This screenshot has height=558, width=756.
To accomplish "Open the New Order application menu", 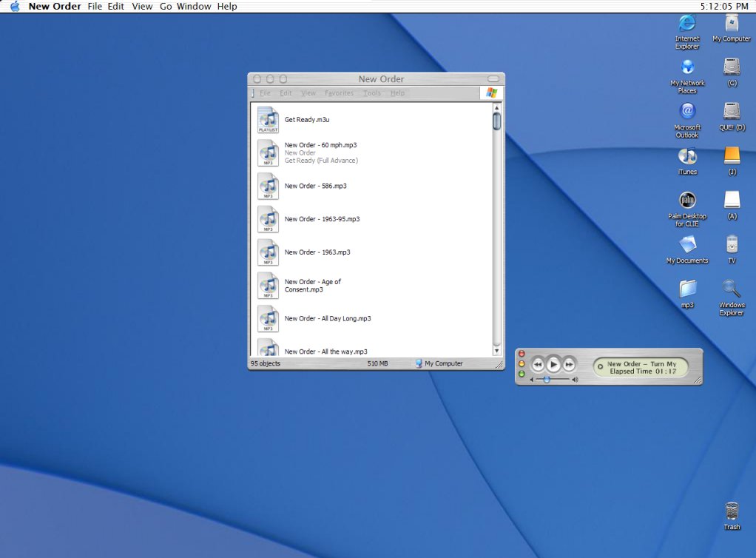I will click(x=55, y=6).
